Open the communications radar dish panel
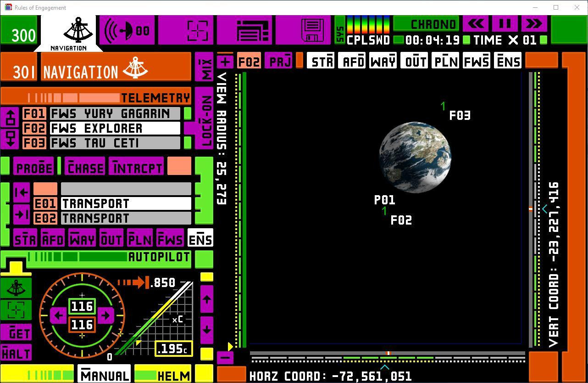This screenshot has width=588, height=383. [127, 30]
